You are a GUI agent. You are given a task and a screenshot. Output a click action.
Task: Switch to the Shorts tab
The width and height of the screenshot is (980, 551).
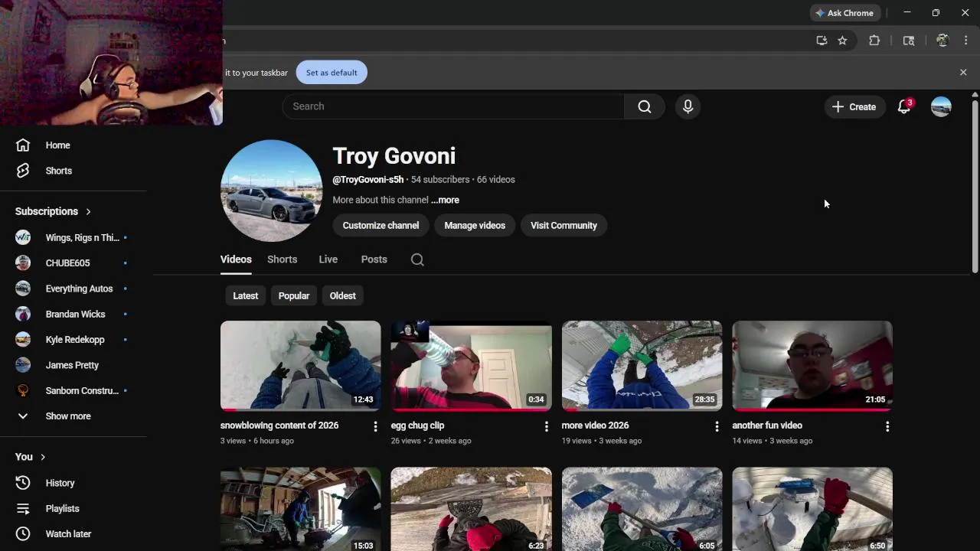click(282, 259)
